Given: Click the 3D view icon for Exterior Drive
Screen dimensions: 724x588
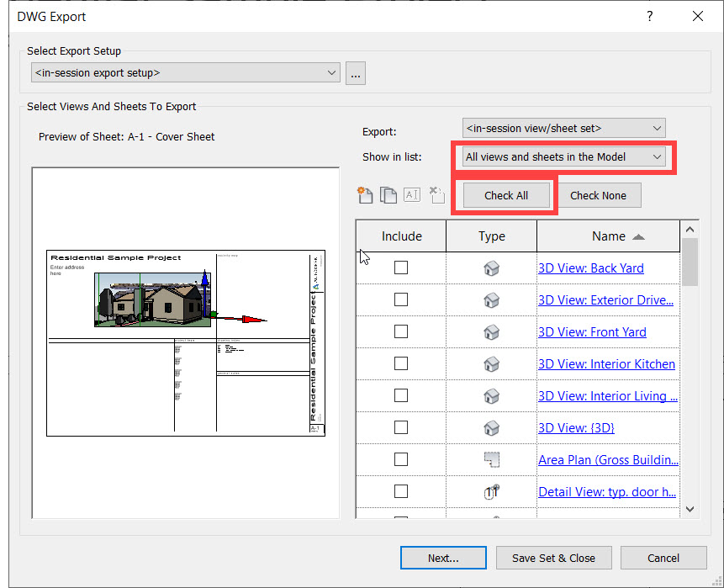Looking at the screenshot, I should (491, 299).
